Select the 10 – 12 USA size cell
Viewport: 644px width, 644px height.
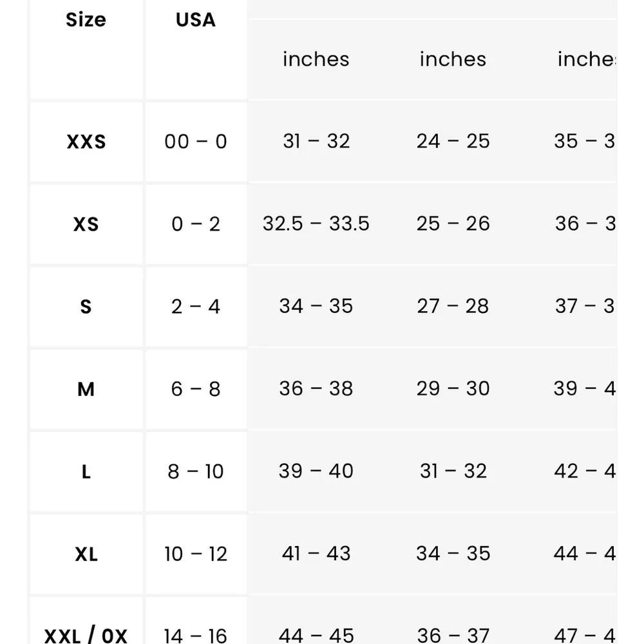(196, 554)
